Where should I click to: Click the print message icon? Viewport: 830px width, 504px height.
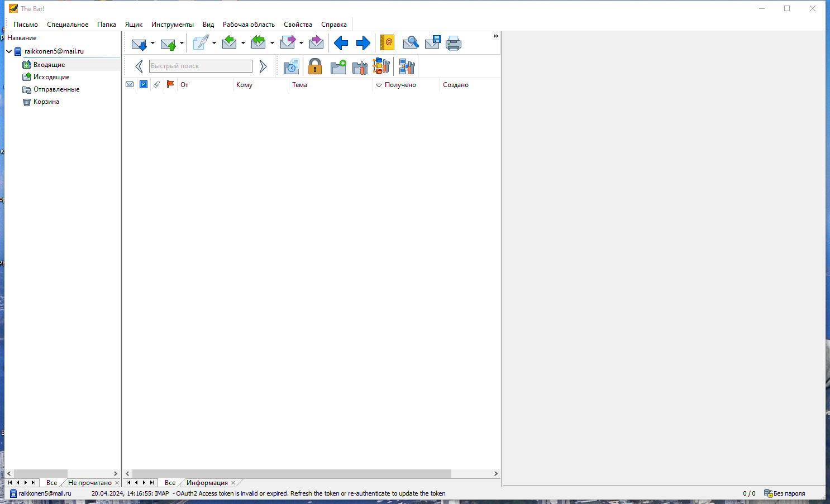tap(453, 43)
